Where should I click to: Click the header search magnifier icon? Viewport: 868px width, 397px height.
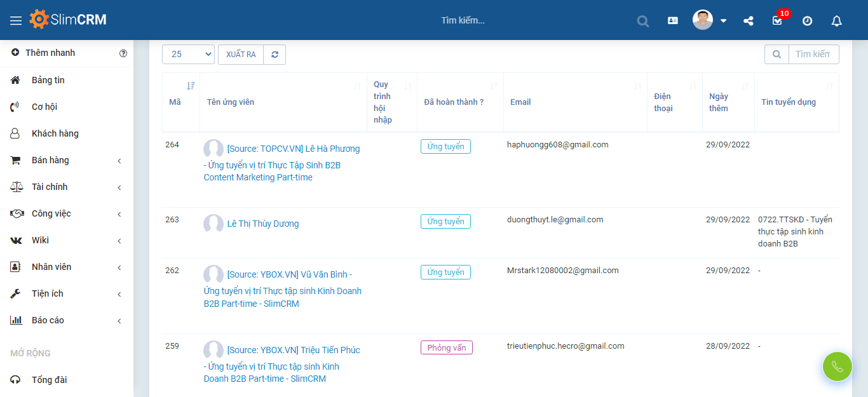(643, 21)
